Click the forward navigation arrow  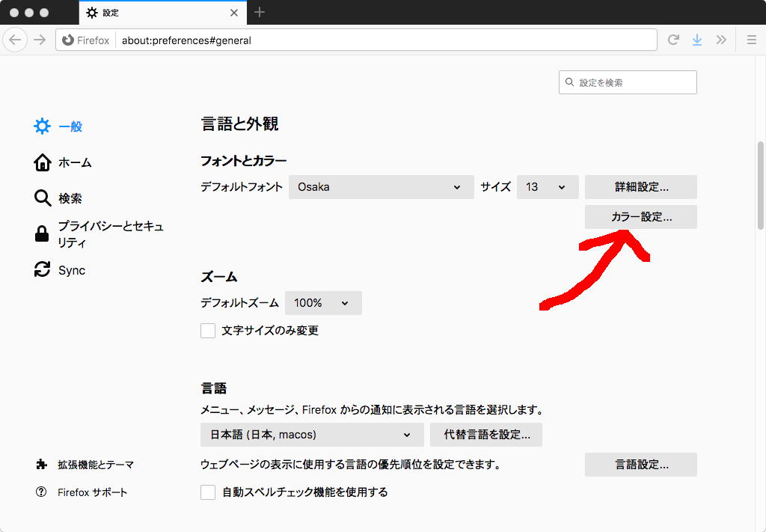coord(40,40)
